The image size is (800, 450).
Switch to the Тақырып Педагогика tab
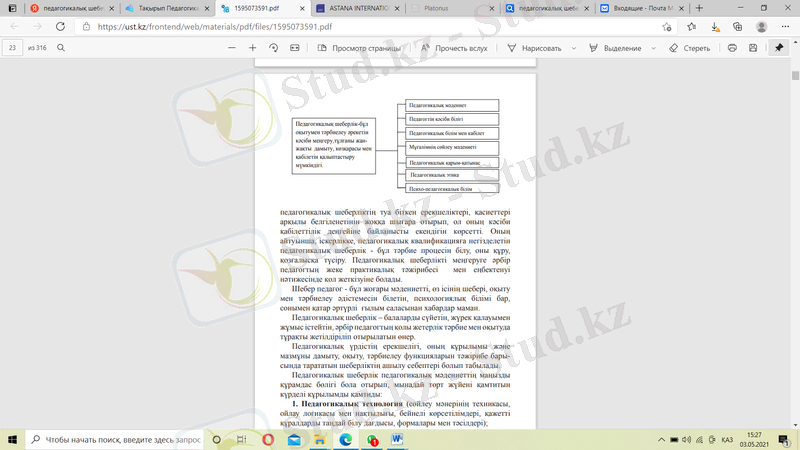pos(167,8)
